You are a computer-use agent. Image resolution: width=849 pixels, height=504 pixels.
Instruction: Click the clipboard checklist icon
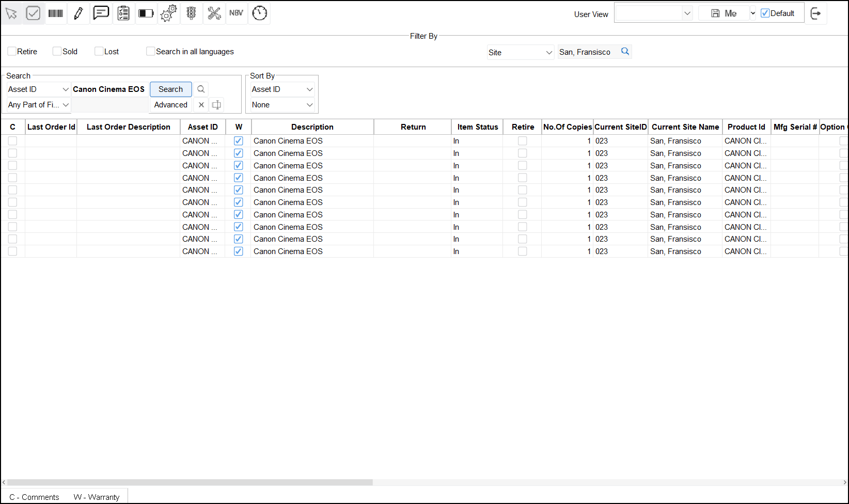(123, 13)
